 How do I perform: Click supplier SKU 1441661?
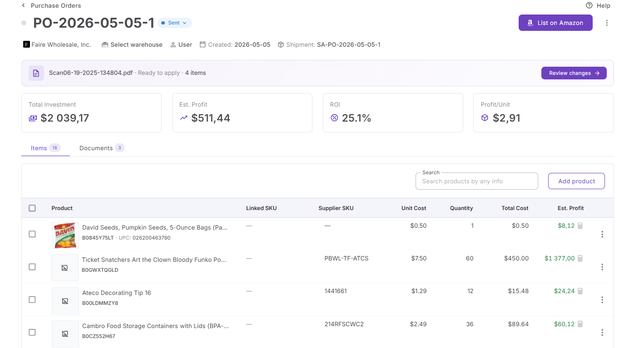(x=336, y=291)
